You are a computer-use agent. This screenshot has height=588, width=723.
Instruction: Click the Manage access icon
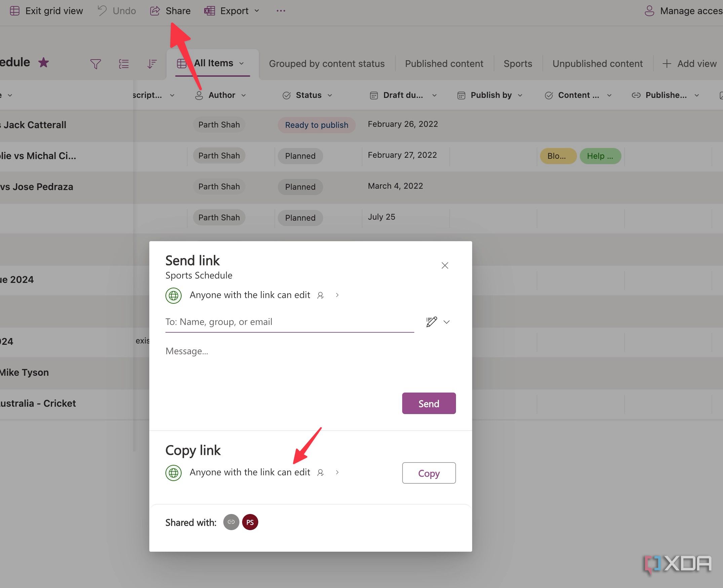coord(649,10)
